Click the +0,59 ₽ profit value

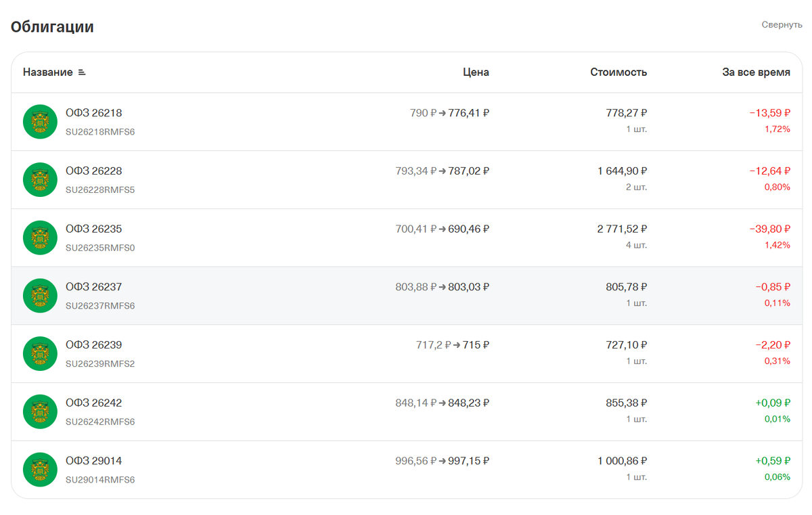[x=773, y=461]
